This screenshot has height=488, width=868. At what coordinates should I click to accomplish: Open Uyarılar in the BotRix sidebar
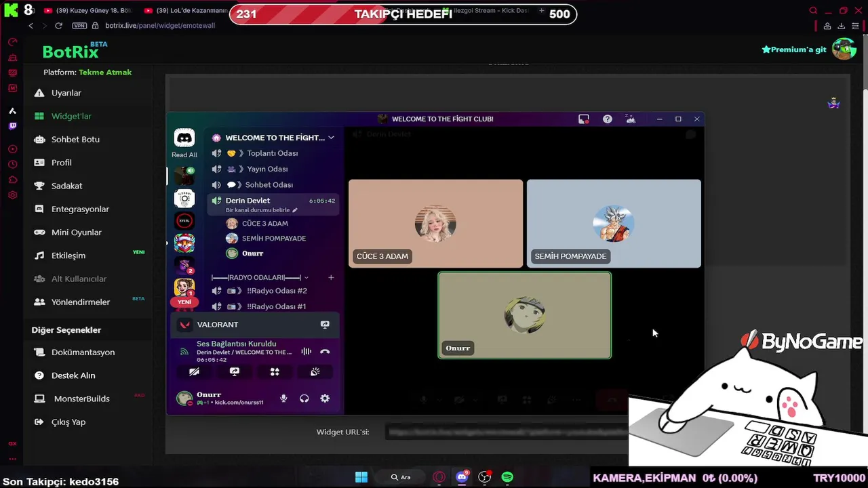click(x=66, y=93)
